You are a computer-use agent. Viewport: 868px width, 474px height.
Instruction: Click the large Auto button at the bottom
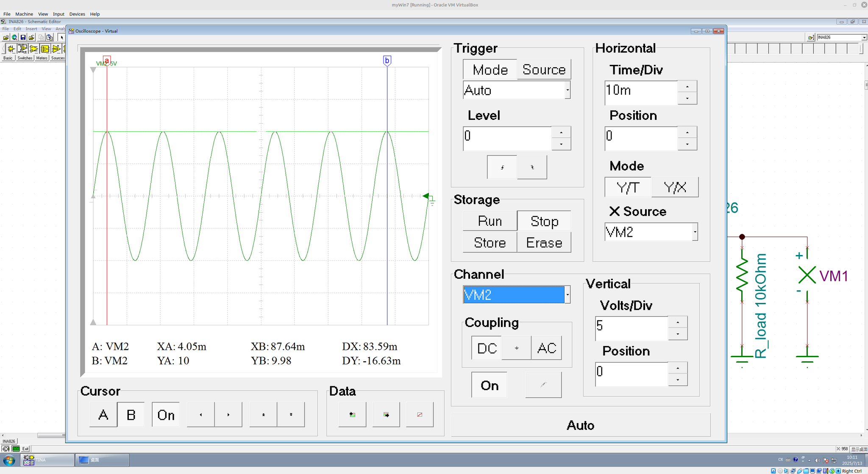coord(580,425)
